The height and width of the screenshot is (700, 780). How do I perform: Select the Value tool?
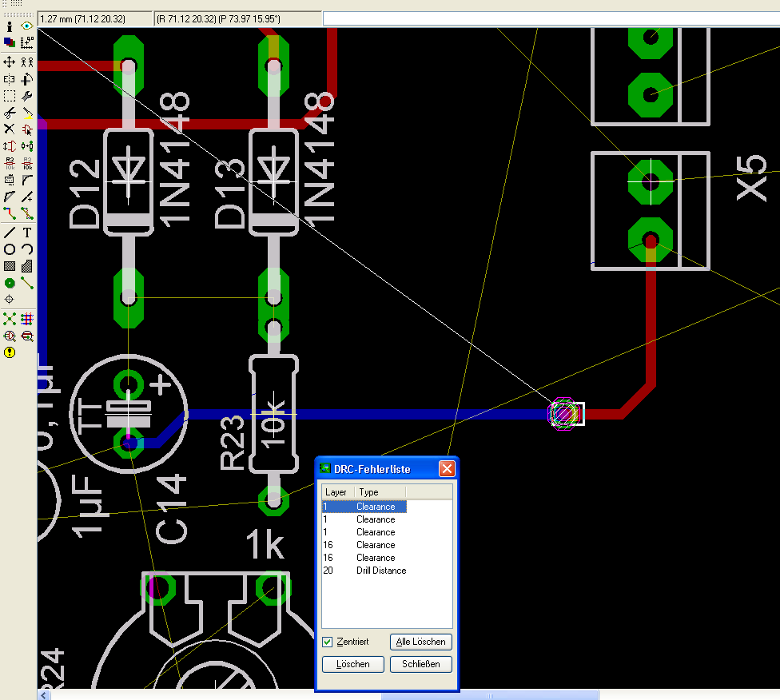click(x=27, y=163)
